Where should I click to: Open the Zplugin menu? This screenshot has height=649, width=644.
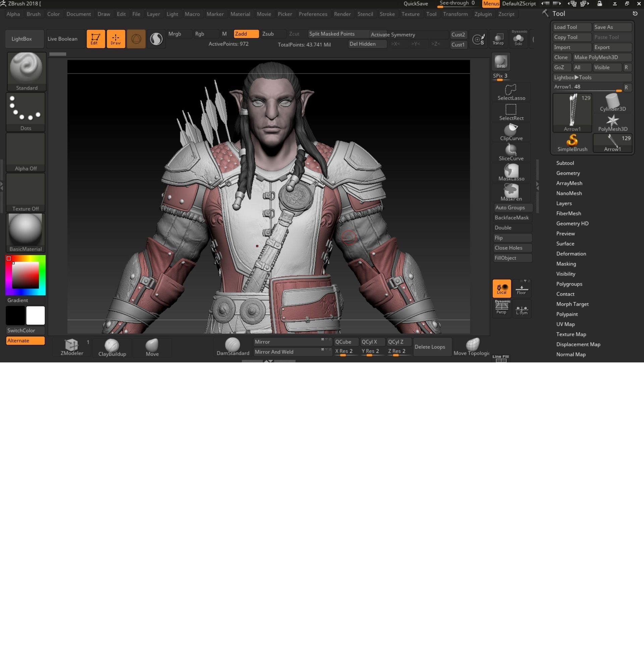coord(482,14)
